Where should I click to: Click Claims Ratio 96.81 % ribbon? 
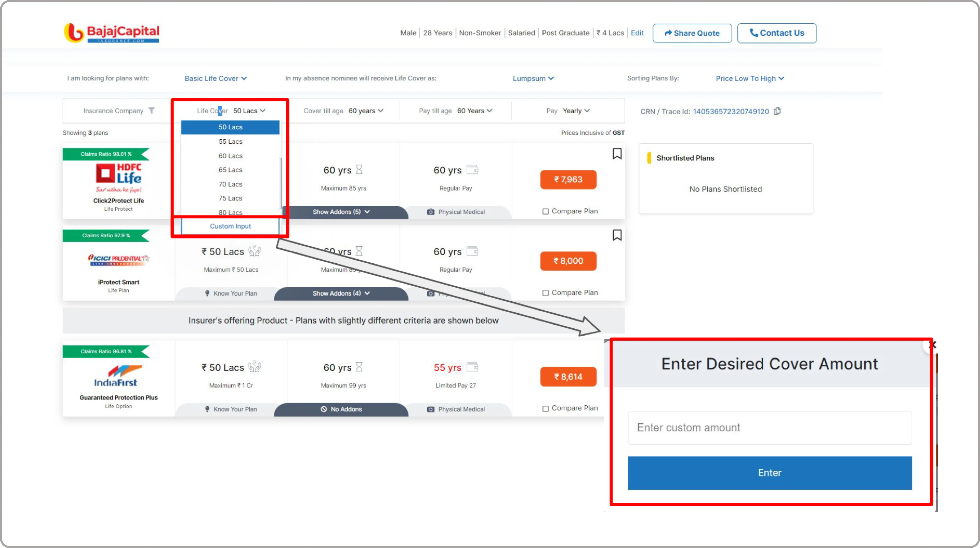tap(106, 351)
